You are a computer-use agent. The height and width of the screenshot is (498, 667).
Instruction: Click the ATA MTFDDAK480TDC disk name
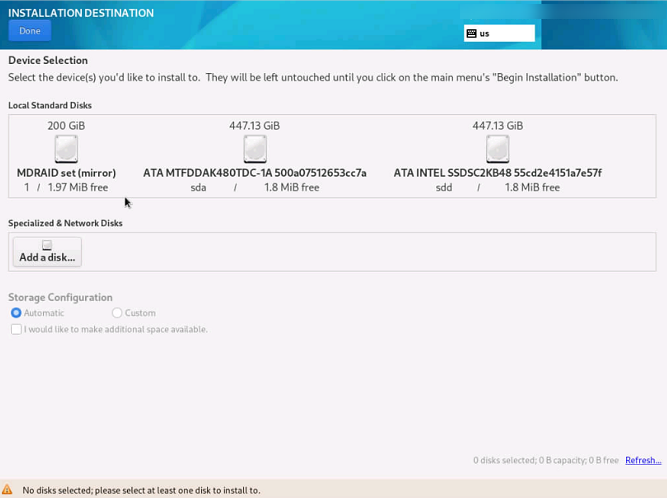(255, 173)
